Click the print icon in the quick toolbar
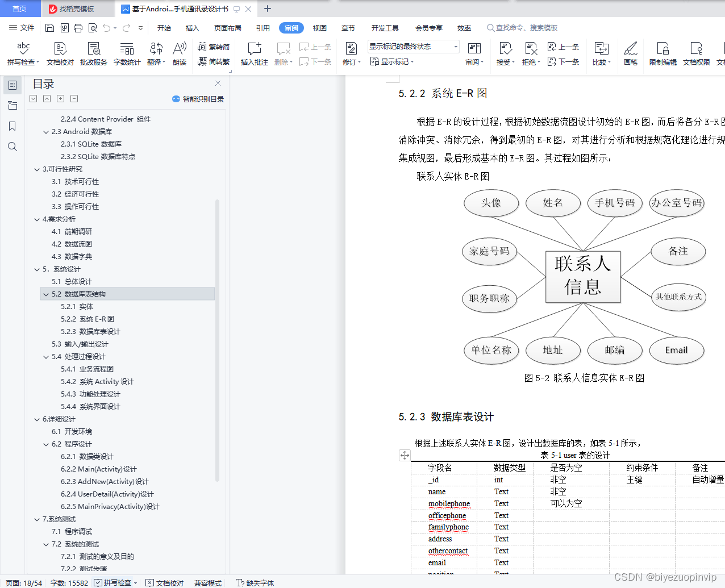 tap(78, 28)
